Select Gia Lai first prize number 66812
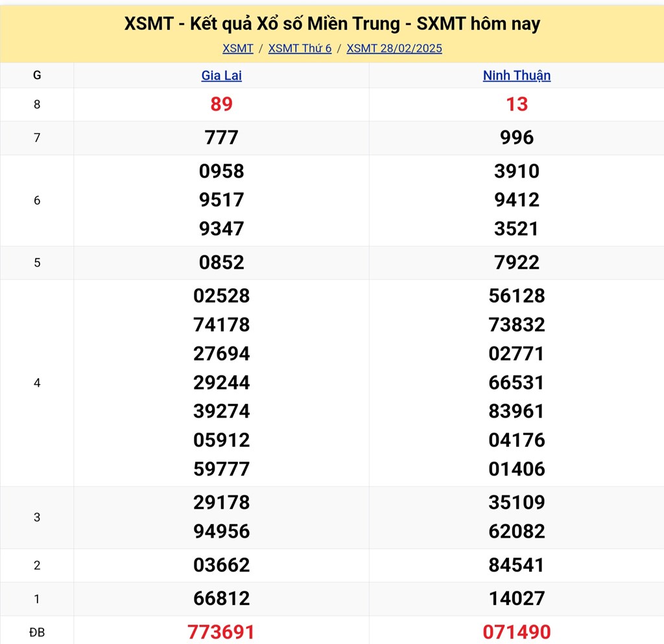This screenshot has height=644, width=664. [x=221, y=599]
